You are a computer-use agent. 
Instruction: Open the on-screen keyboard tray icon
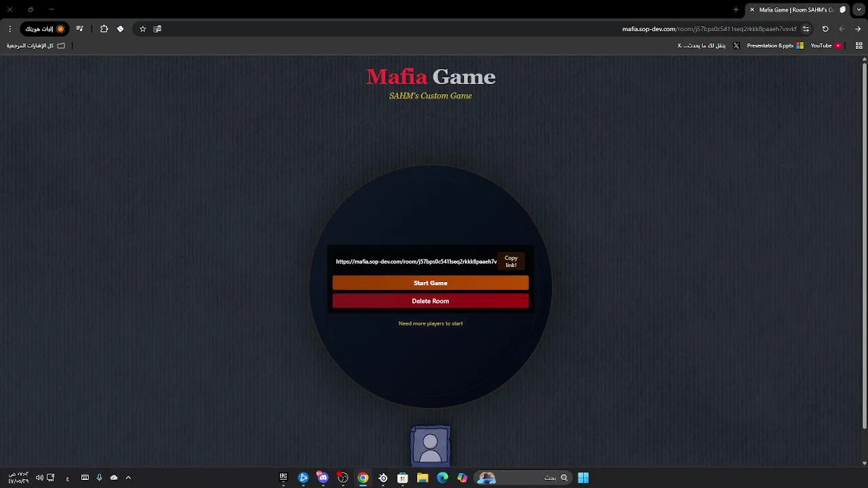tap(85, 478)
